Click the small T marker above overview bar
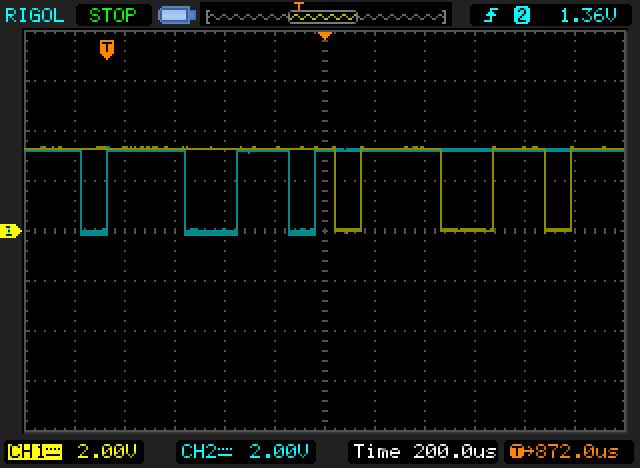The height and width of the screenshot is (468, 640). coord(299,6)
